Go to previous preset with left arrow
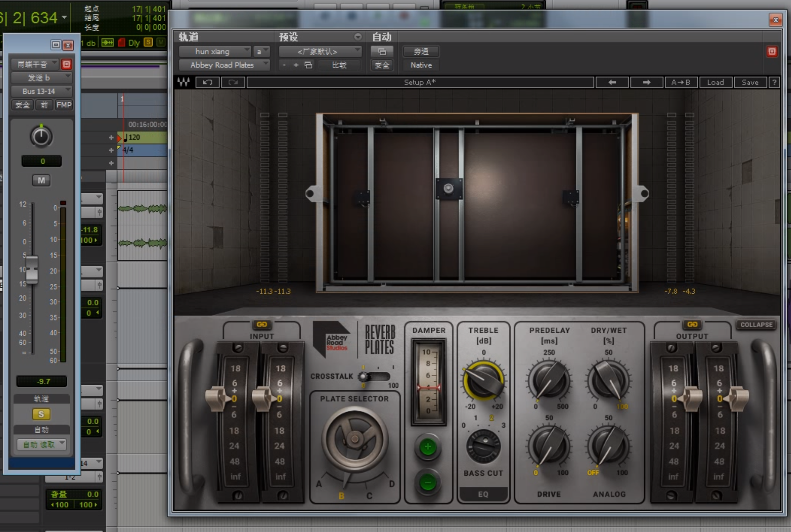 [x=612, y=82]
